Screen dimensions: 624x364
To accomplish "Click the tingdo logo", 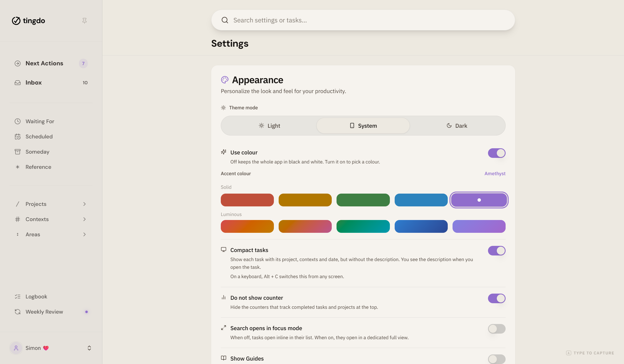I will coord(28,21).
